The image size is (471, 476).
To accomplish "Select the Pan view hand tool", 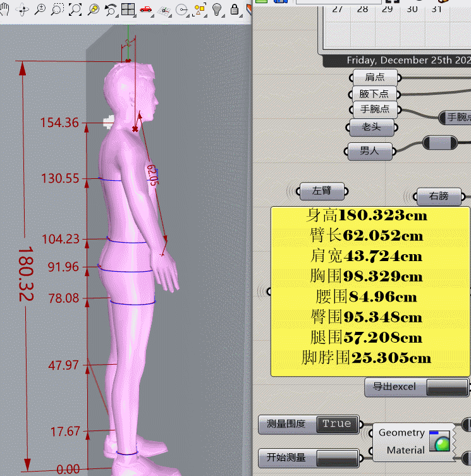I will [x=4, y=9].
